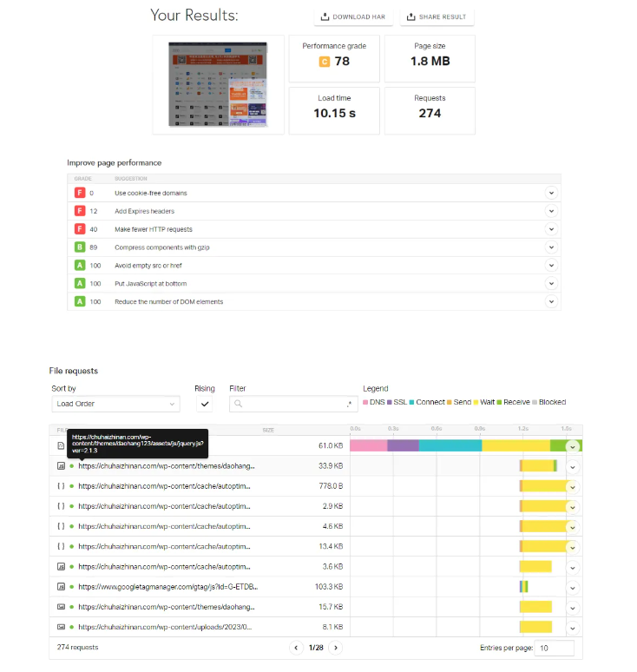
Task: Click the gray Blocked legend swatch
Action: 535,403
